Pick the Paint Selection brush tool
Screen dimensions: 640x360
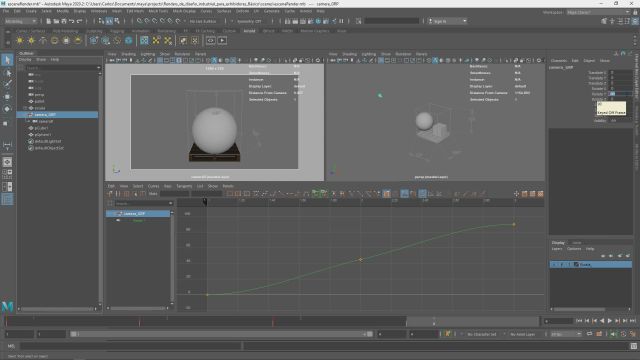[x=7, y=84]
